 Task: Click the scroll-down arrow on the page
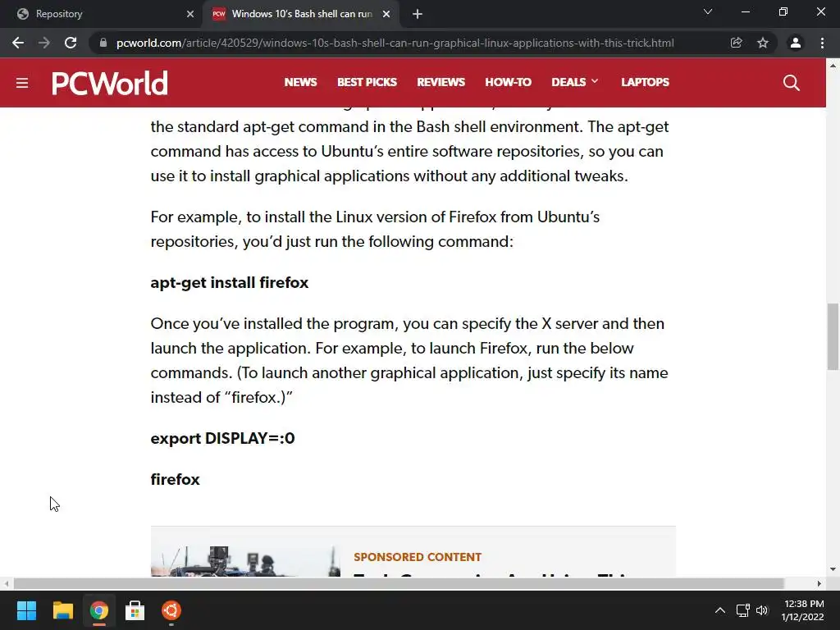tap(833, 569)
